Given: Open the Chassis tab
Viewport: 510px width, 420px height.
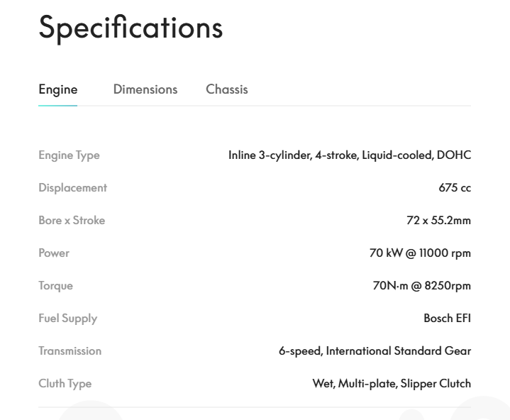Looking at the screenshot, I should pyautogui.click(x=227, y=90).
